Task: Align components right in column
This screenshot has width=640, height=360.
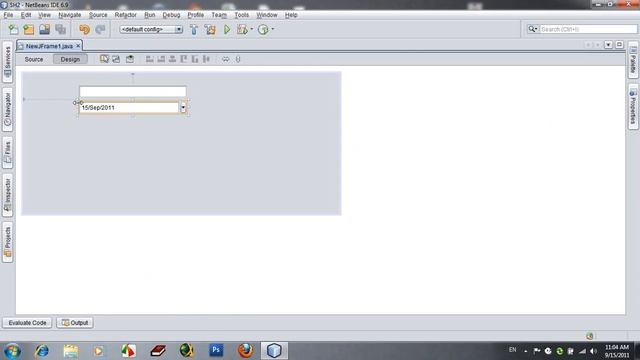Action: [x=161, y=59]
